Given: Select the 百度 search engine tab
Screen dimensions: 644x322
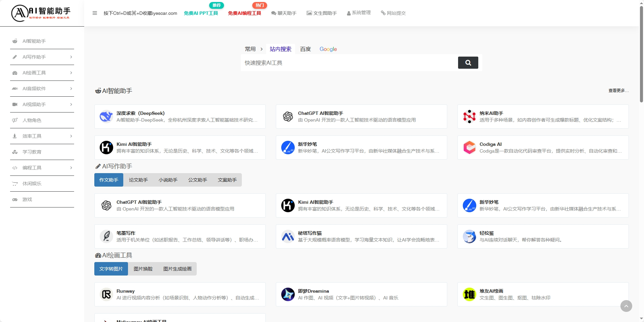Looking at the screenshot, I should click(x=305, y=49).
